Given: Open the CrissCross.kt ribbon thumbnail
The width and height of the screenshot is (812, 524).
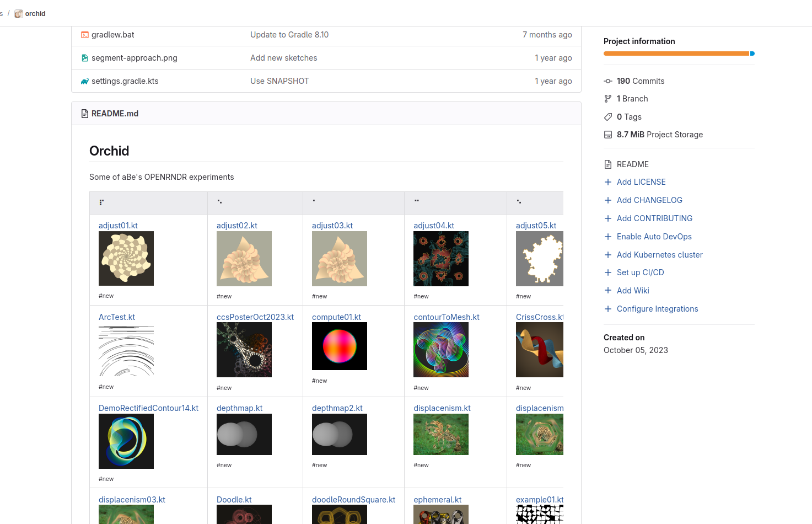Looking at the screenshot, I should coord(540,350).
